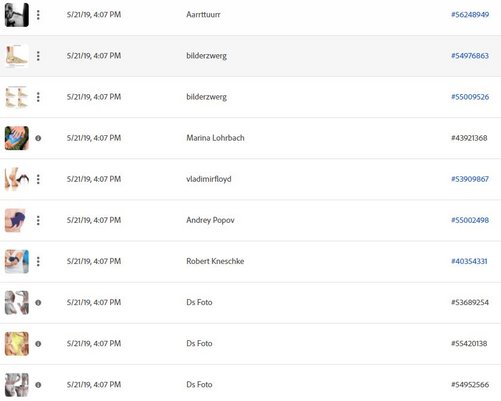Click info icon for asset #53689254
The width and height of the screenshot is (501, 401).
click(38, 303)
